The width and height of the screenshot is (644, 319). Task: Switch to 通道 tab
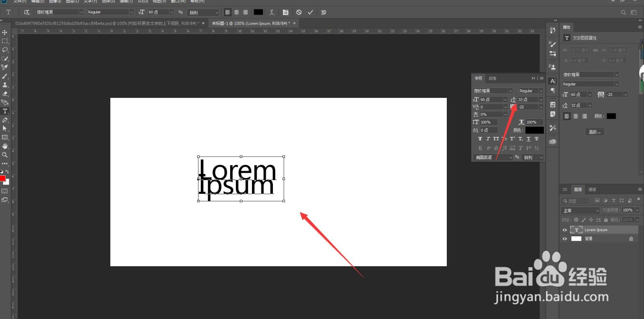tap(592, 189)
